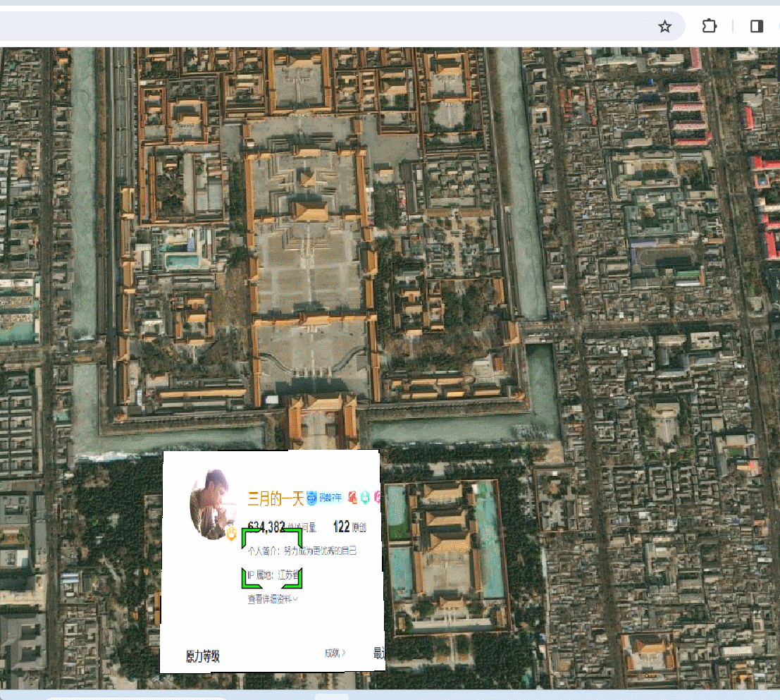Click the teal medal badge icon
The height and width of the screenshot is (700, 780).
tap(365, 498)
